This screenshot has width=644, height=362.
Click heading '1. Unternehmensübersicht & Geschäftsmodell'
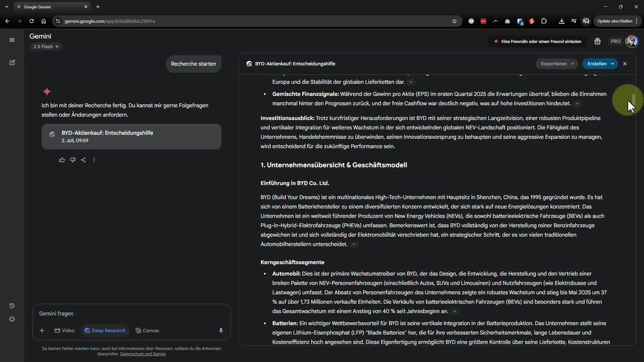coord(334,165)
